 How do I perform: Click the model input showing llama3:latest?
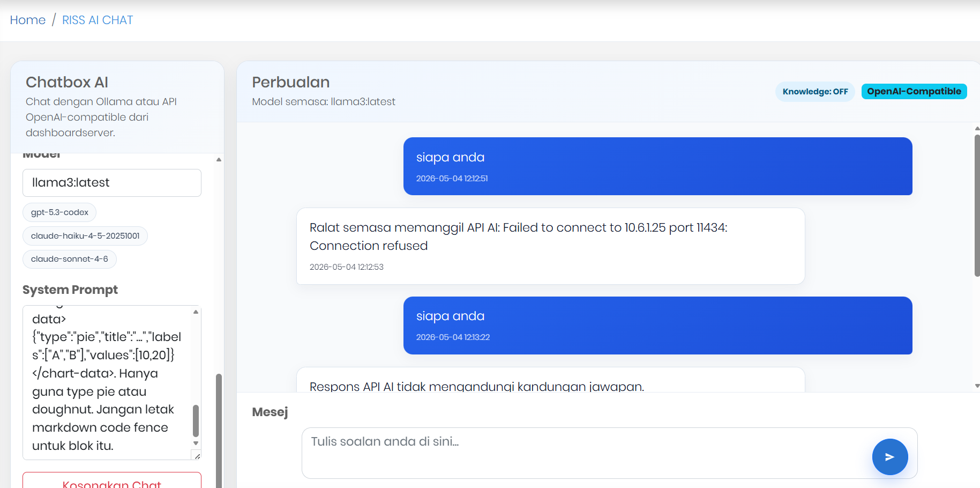click(x=112, y=183)
